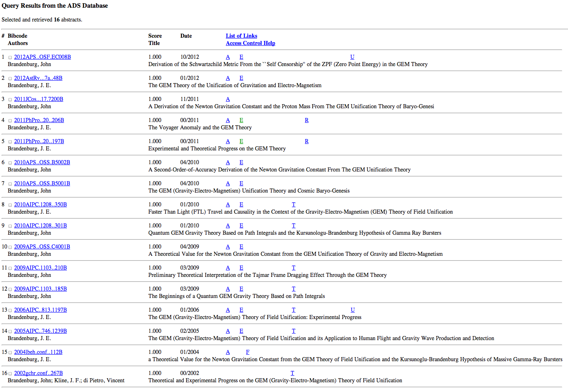Open green E link for Voyager Anomaly paper
This screenshot has width=568, height=392.
point(241,120)
